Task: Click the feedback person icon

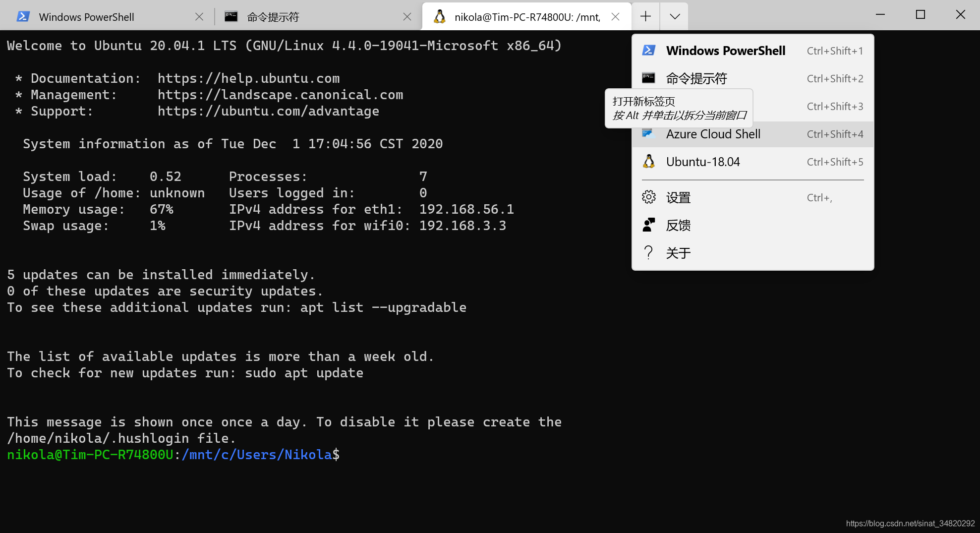Action: tap(648, 225)
